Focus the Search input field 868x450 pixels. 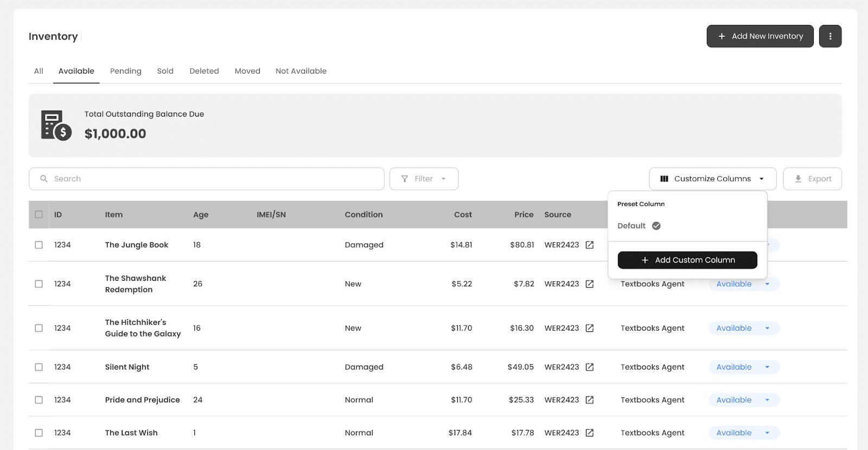click(207, 179)
